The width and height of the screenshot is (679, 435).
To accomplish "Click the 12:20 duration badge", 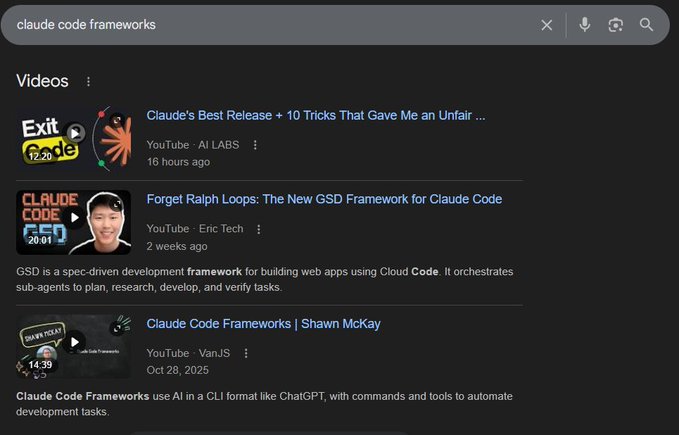I will pyautogui.click(x=40, y=156).
